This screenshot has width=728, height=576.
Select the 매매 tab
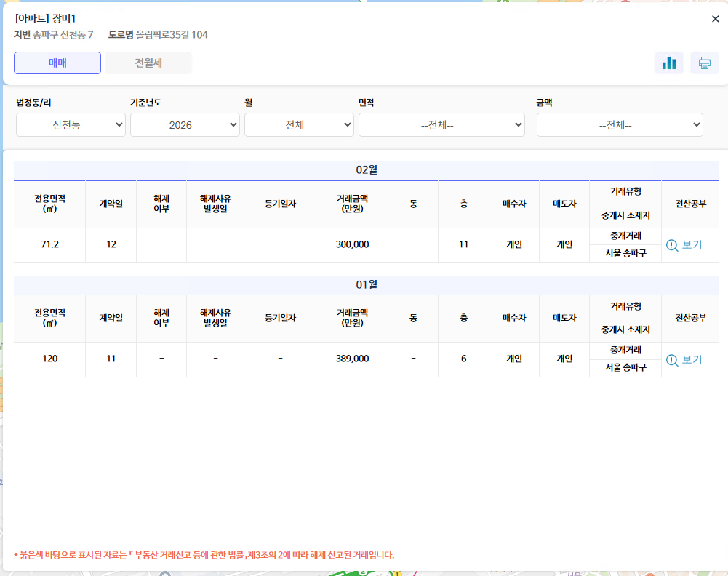57,63
